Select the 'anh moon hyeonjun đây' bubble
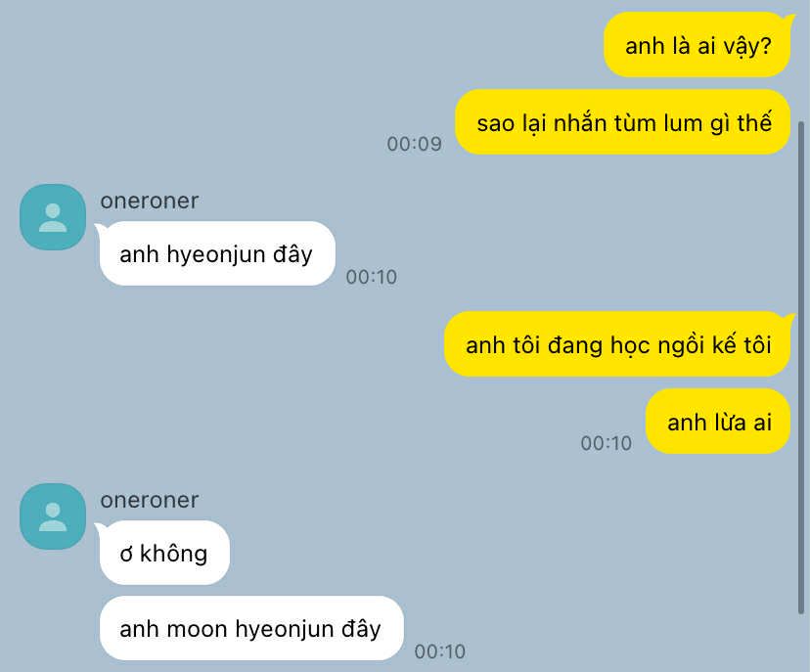Viewport: 810px width, 672px height. tap(251, 628)
